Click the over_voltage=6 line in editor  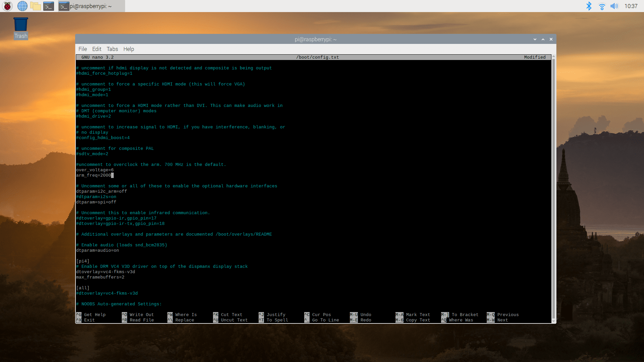click(x=95, y=170)
